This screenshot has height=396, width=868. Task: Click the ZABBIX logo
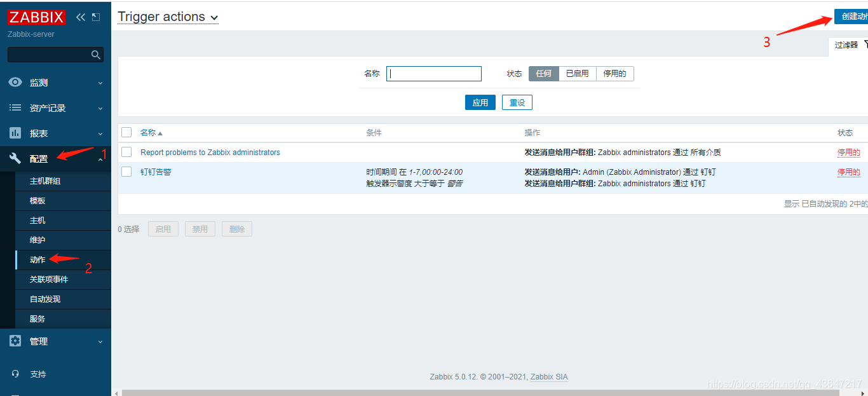point(36,17)
